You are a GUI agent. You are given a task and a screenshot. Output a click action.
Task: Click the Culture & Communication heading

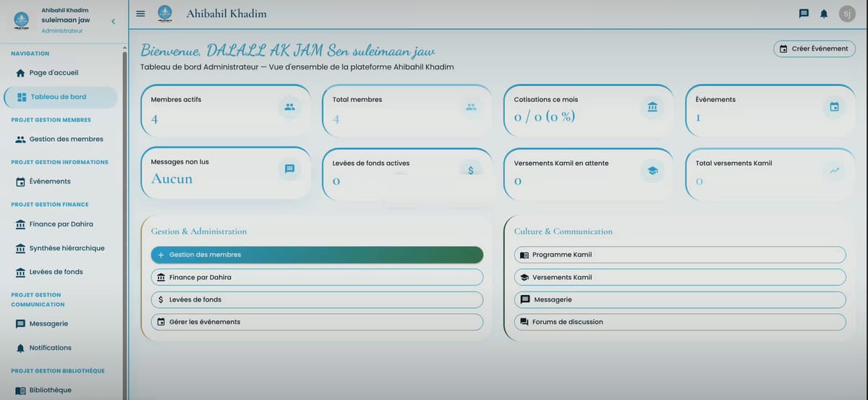tap(563, 231)
